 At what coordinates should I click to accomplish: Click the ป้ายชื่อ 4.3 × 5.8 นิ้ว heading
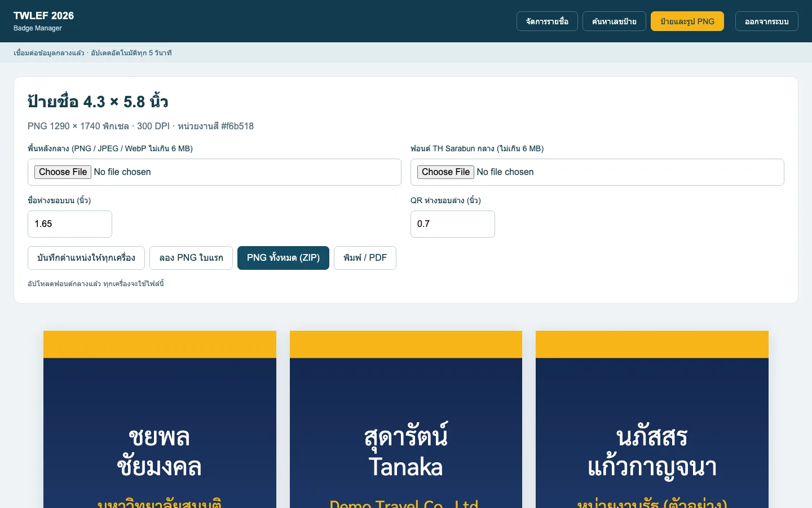point(98,102)
